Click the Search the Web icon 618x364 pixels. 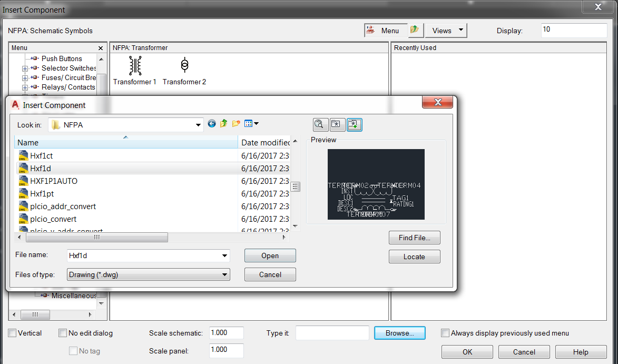320,125
